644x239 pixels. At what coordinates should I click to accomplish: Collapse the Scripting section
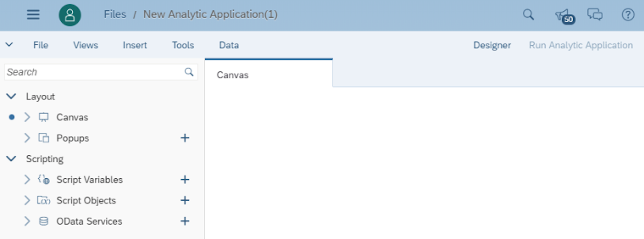[11, 159]
